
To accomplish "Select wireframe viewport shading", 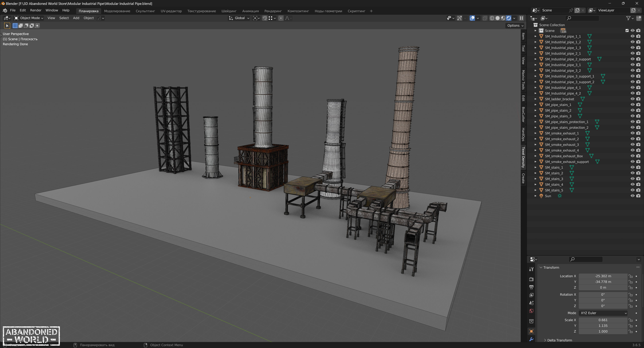I will 492,18.
